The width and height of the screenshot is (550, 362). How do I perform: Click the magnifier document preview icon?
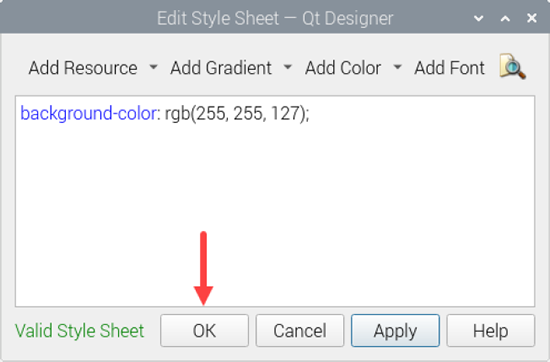coord(512,67)
